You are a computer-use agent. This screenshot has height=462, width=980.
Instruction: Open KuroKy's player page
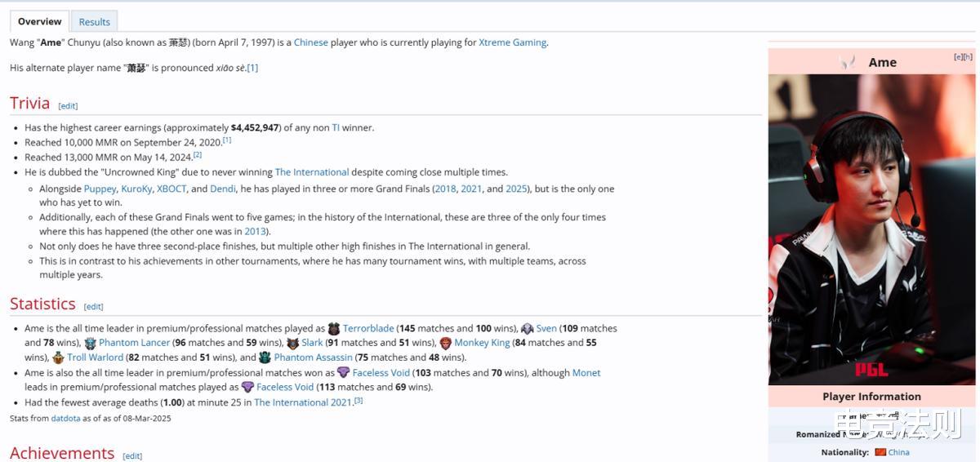(x=136, y=189)
